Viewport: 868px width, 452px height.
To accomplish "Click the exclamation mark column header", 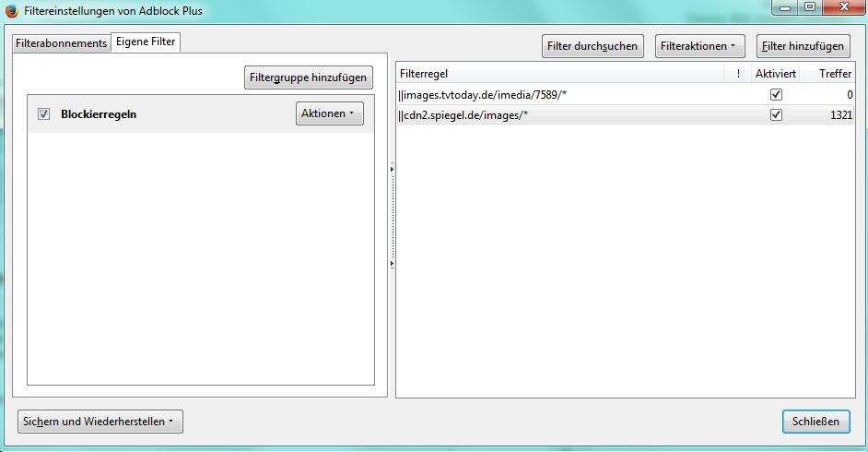I will (738, 73).
